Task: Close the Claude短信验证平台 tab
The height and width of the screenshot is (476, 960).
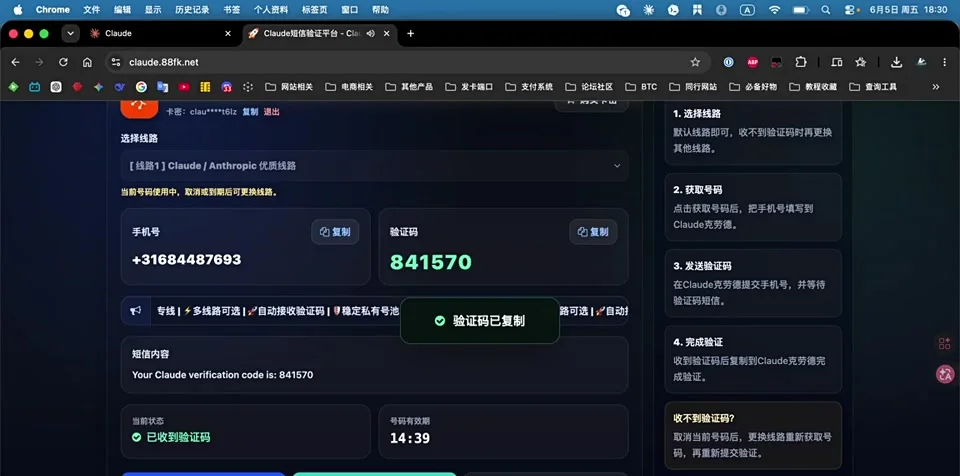Action: [x=386, y=34]
